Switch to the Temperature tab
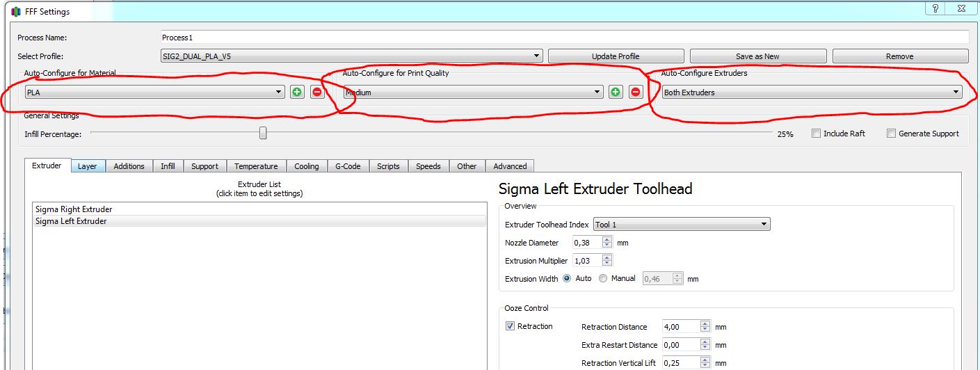 pos(255,166)
